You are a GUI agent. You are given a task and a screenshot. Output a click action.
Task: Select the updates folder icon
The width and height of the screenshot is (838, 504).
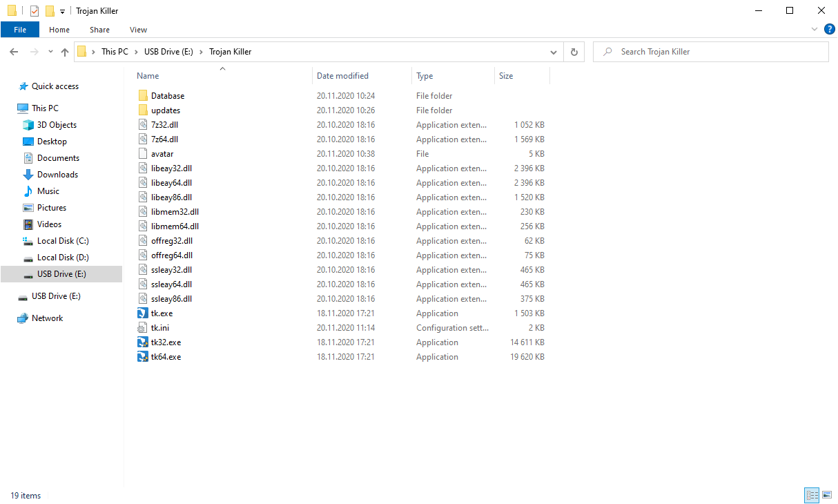[x=143, y=110]
